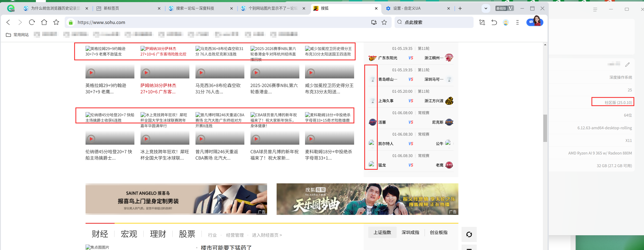Select the 上证指数 tab

click(382, 233)
